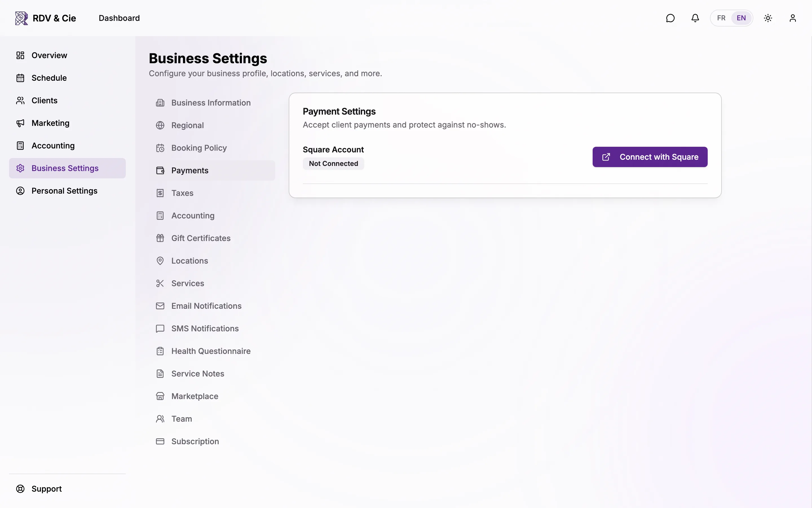Select the Health Questionnaire settings tab

[212, 351]
